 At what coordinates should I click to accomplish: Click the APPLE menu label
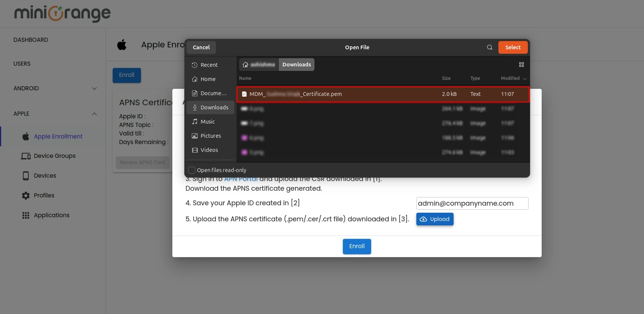click(21, 114)
